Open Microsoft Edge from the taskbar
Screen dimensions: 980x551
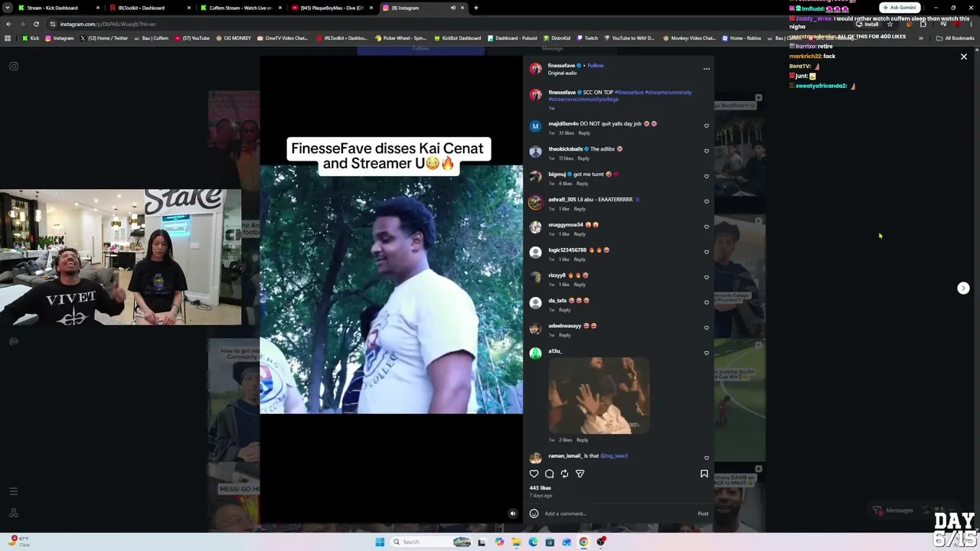point(533,542)
